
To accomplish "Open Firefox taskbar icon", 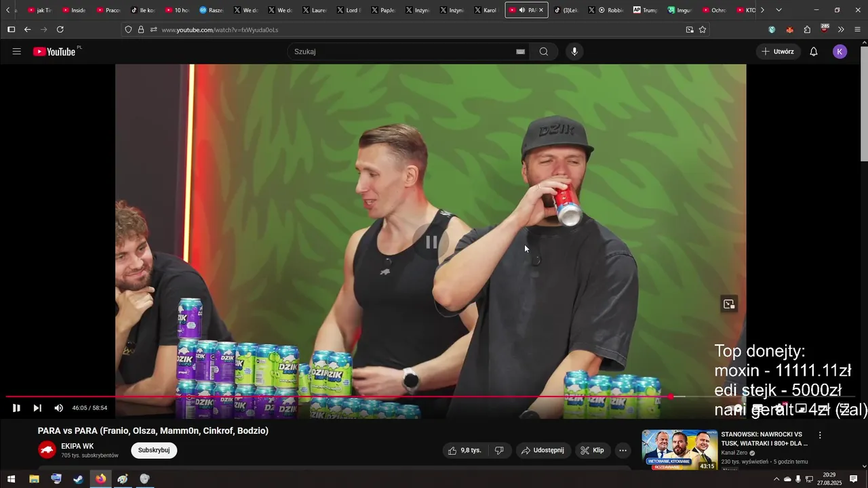I will pyautogui.click(x=100, y=479).
